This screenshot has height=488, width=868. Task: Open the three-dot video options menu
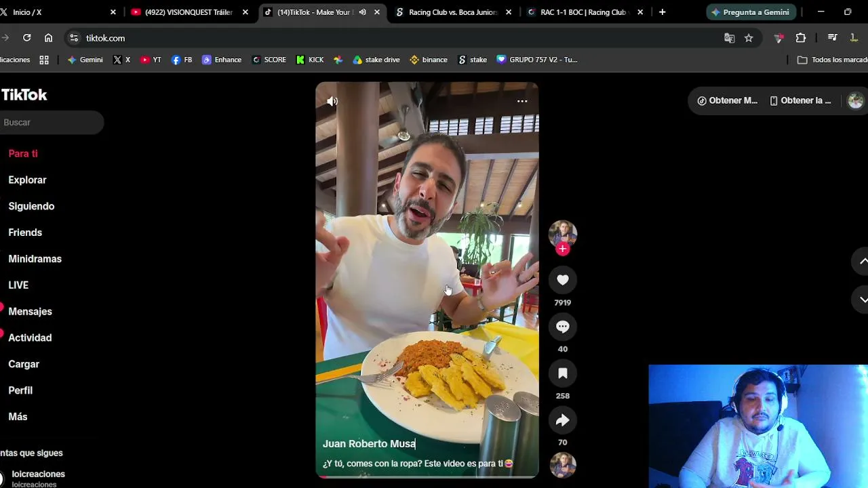(x=522, y=101)
